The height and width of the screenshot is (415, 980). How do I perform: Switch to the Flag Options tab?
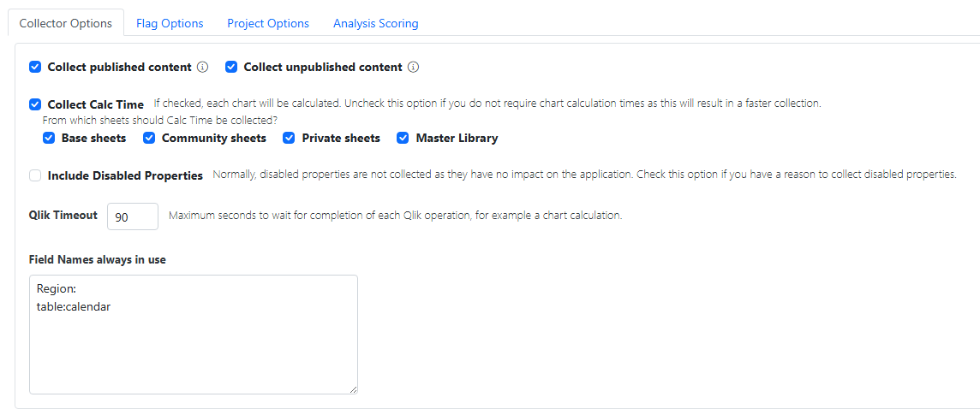170,23
